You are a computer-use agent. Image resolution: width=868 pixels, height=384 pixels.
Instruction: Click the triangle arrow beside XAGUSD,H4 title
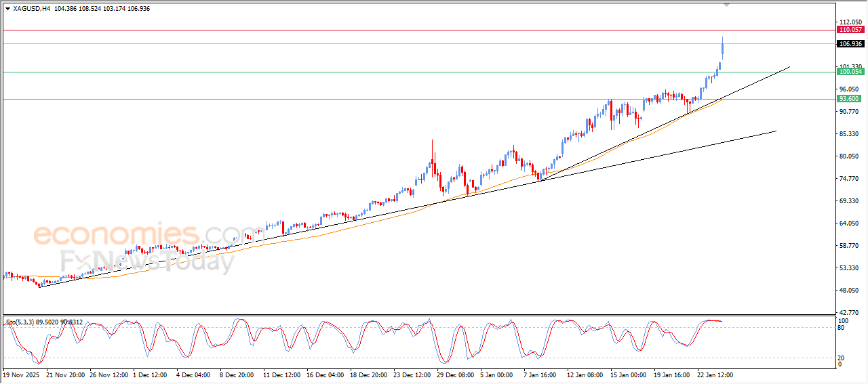click(x=7, y=8)
